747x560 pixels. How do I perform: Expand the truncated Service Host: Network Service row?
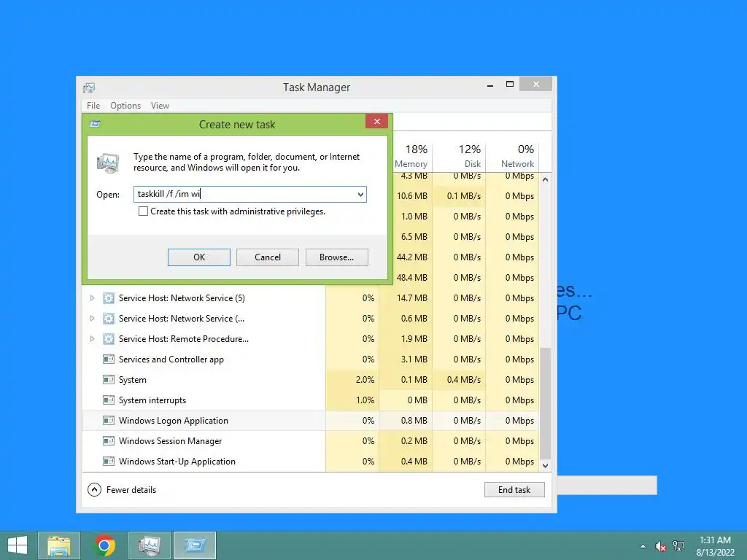click(x=93, y=319)
